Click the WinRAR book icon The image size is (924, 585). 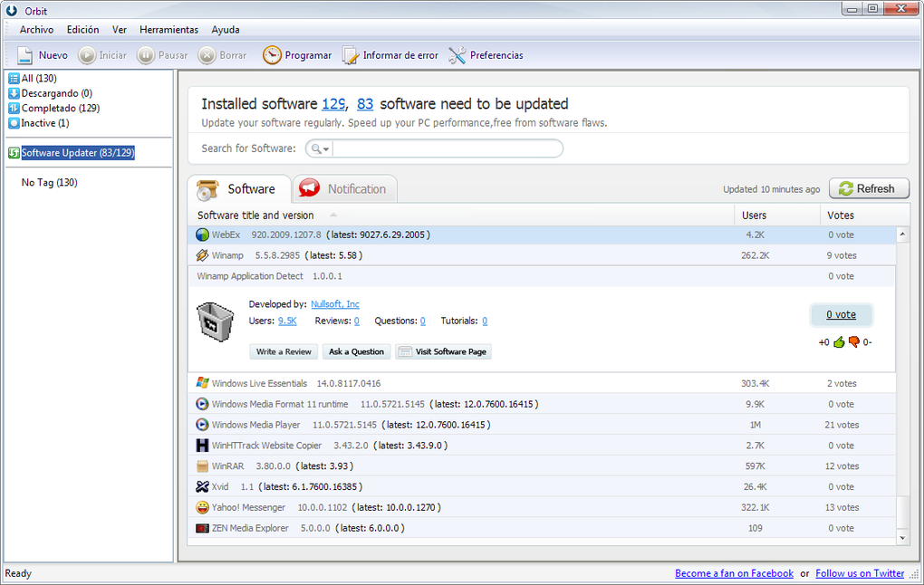click(x=203, y=465)
